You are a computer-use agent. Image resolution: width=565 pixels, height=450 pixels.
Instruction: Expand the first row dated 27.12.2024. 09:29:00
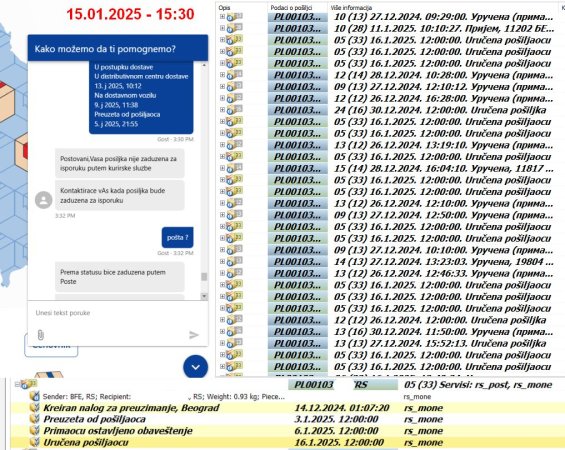tap(222, 17)
